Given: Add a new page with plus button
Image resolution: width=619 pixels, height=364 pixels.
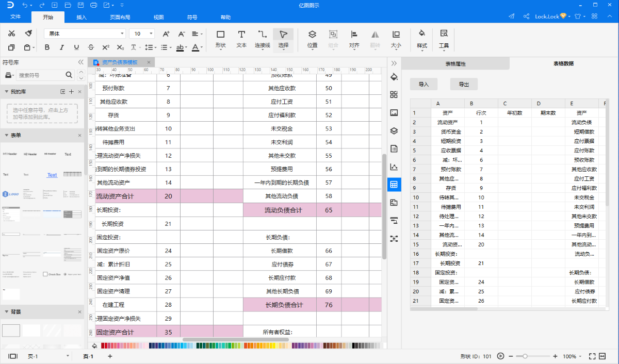Looking at the screenshot, I should (x=110, y=356).
